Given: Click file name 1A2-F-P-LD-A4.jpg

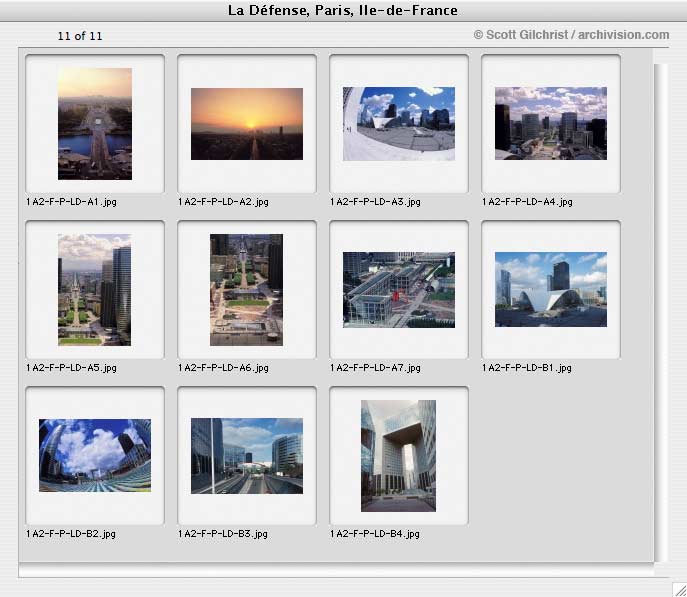Looking at the screenshot, I should tap(528, 202).
